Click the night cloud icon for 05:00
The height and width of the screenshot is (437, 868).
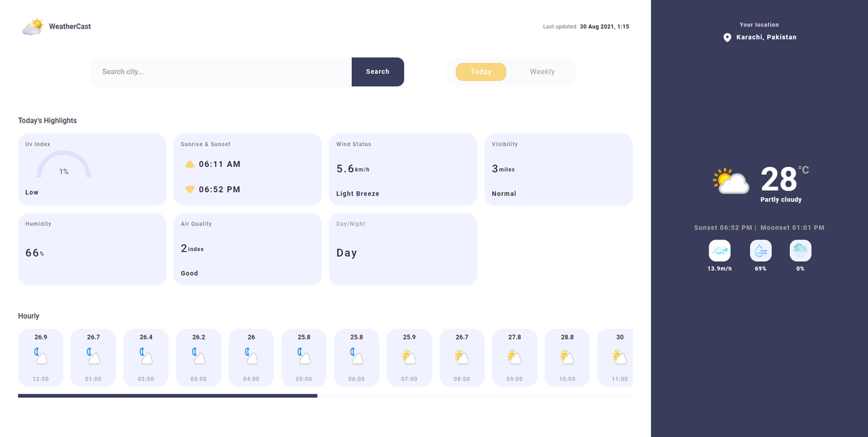(x=304, y=356)
